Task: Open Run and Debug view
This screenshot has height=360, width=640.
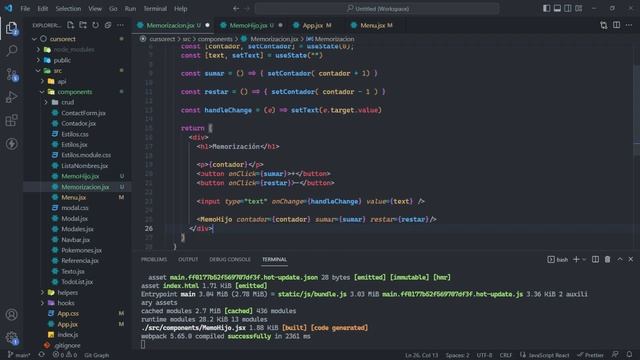Action: tap(11, 97)
